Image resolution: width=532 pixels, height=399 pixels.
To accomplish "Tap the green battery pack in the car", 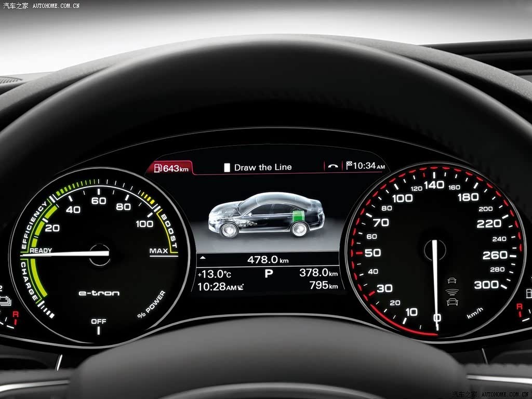I will (x=298, y=216).
